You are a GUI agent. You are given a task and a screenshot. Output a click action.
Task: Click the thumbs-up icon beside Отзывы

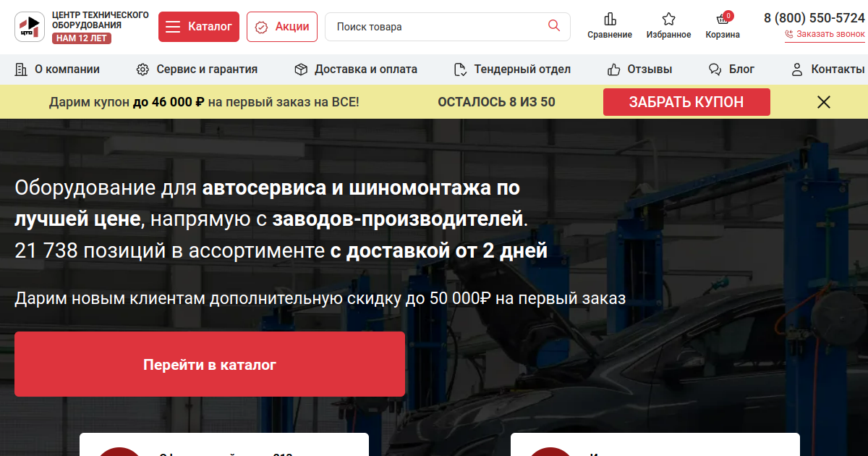coord(614,69)
